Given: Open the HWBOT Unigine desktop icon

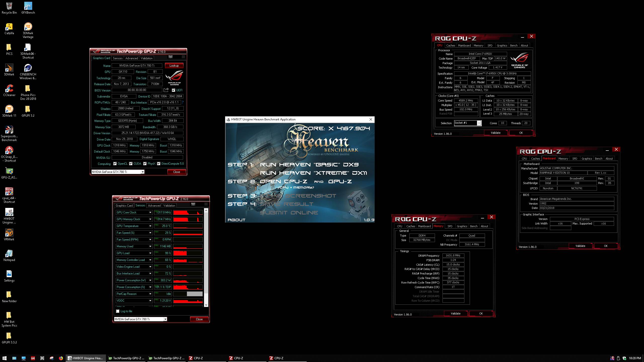Looking at the screenshot, I should [x=9, y=216].
